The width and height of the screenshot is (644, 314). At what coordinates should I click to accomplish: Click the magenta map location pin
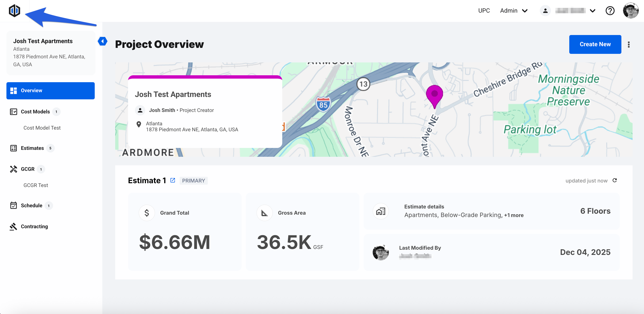pos(434,95)
